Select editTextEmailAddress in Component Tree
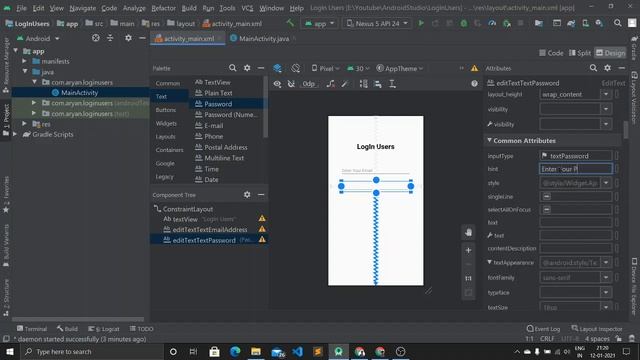Viewport: 640px width, 360px height. (209, 229)
